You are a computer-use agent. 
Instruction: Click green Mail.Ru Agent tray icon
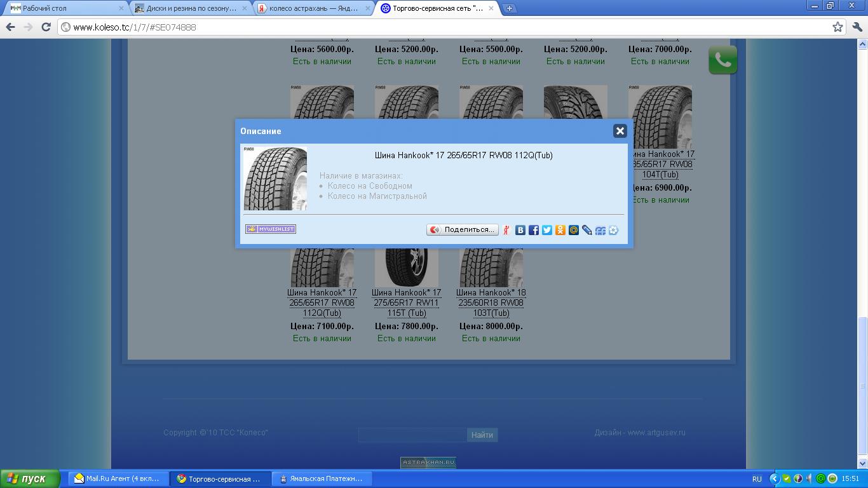[821, 478]
